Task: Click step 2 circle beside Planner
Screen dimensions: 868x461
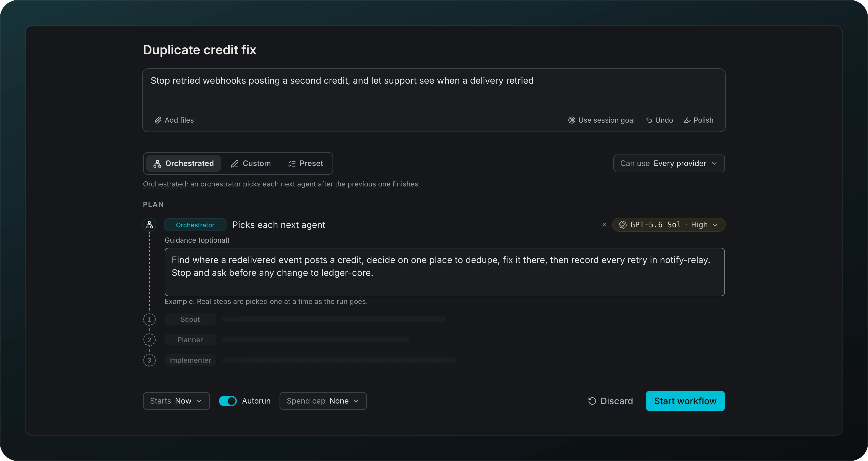Action: pos(149,340)
